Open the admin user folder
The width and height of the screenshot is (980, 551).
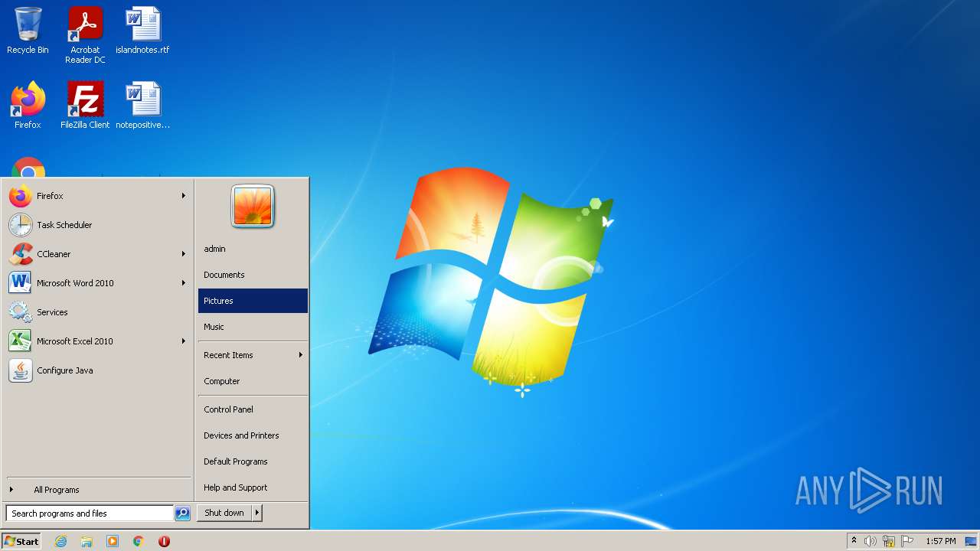253,249
